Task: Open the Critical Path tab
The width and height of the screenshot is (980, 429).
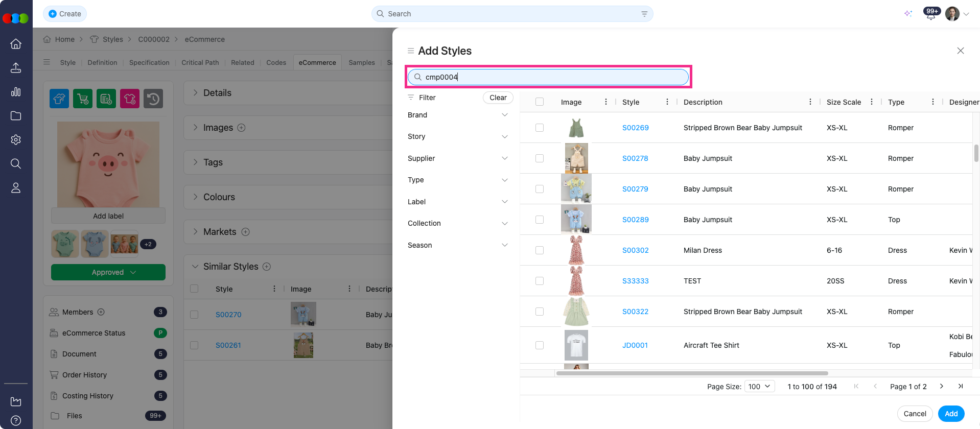Action: click(x=200, y=62)
